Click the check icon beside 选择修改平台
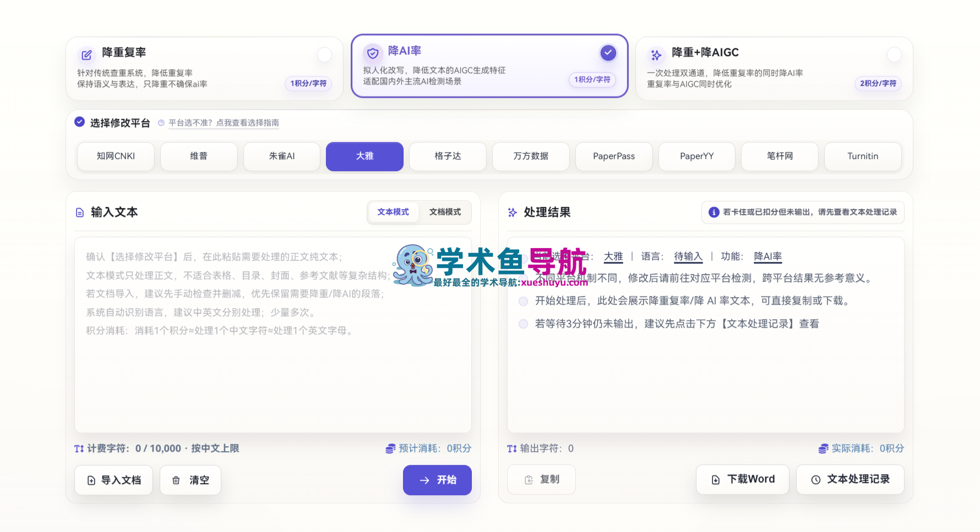The height and width of the screenshot is (532, 980). tap(80, 122)
